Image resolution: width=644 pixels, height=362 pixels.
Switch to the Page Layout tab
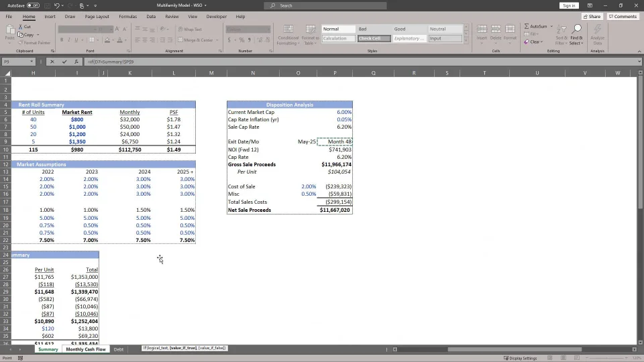coord(97,17)
